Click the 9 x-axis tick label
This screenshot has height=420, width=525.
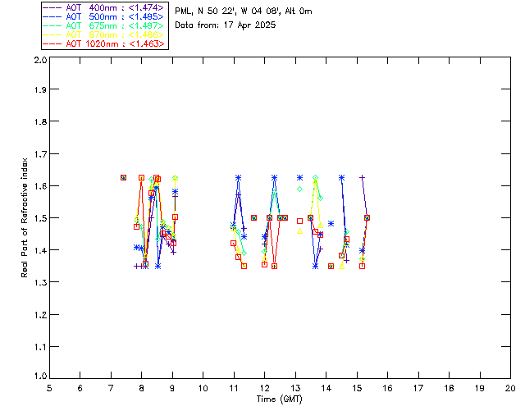[172, 388]
